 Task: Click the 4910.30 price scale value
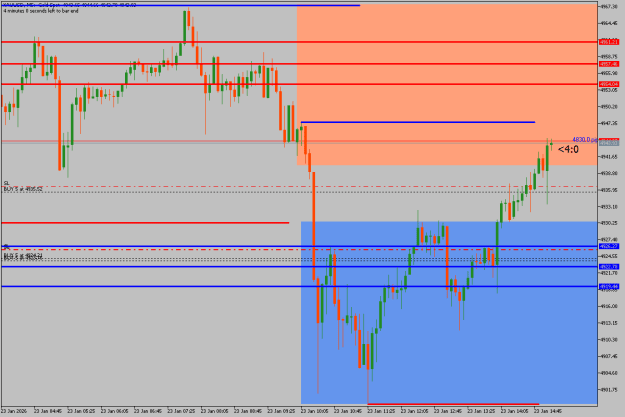pyautogui.click(x=609, y=340)
